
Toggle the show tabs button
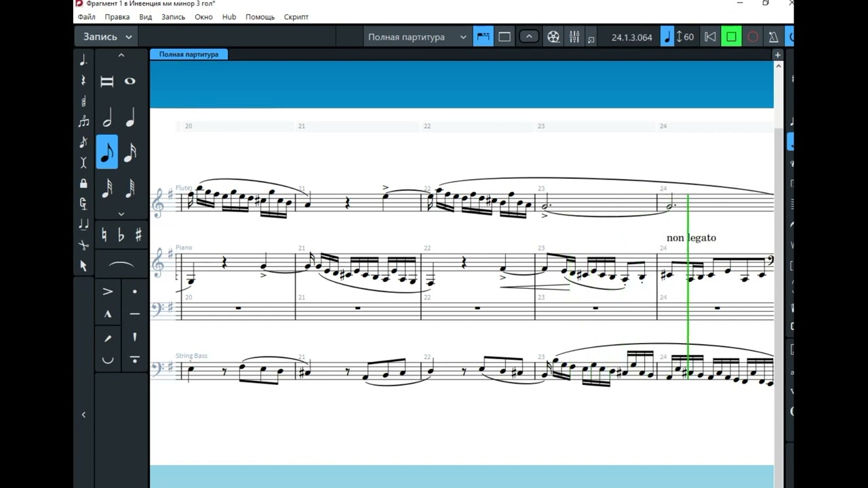coord(529,37)
